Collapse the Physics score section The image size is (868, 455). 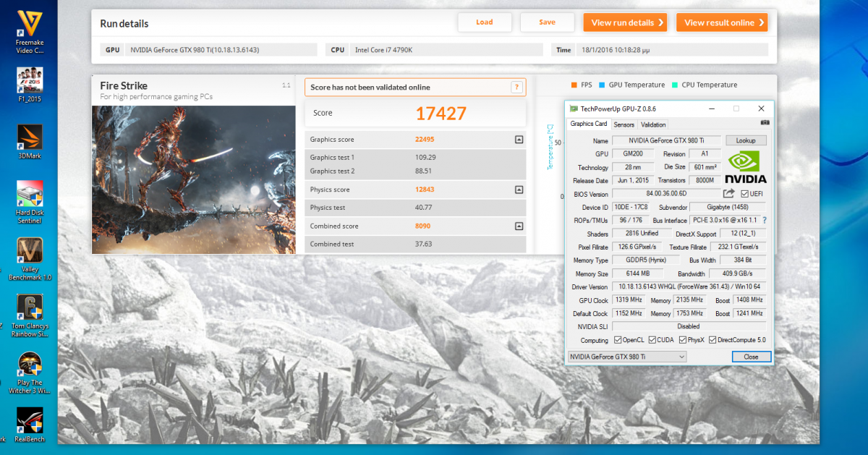coord(519,190)
